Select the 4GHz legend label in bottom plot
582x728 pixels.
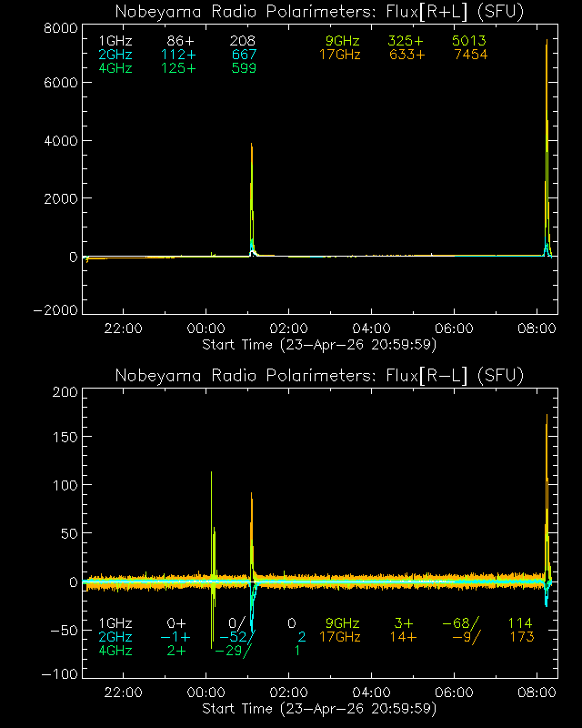115,650
